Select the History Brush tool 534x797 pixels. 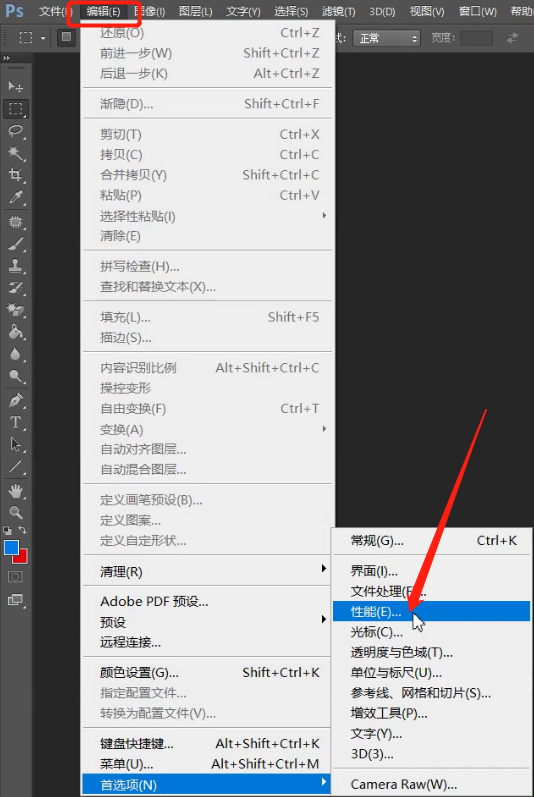(16, 288)
